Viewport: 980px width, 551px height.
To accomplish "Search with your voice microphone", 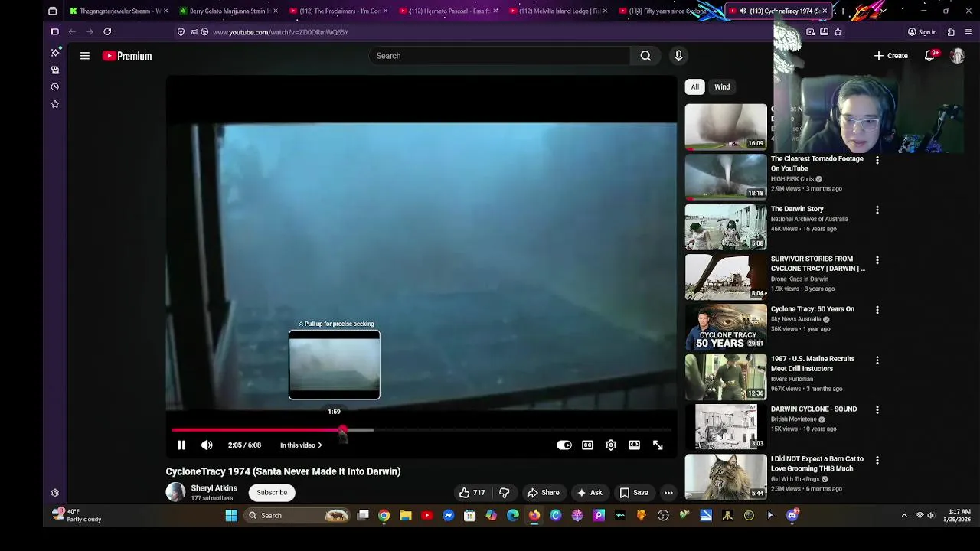I will (x=678, y=56).
